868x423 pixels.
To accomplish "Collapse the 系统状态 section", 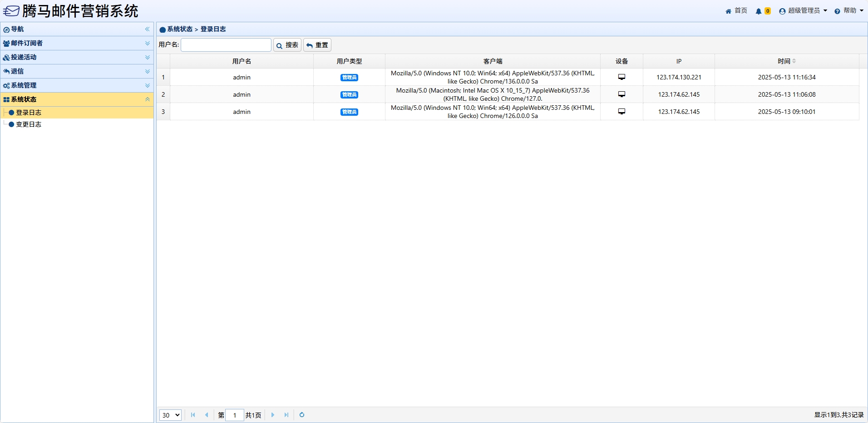I will (x=147, y=99).
